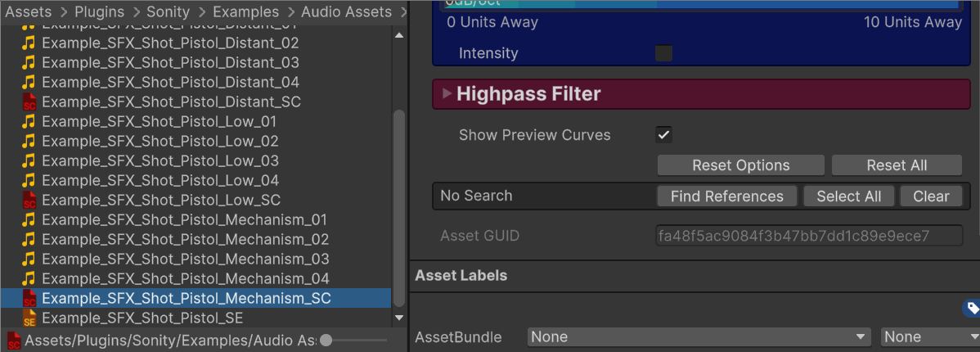Enable the Intensity checkbox
The image size is (980, 352).
(x=663, y=53)
